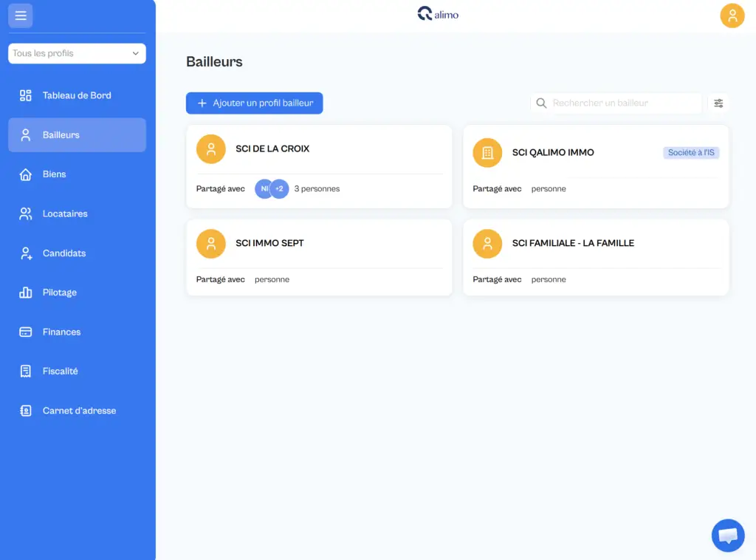Navigate to Candidats
The height and width of the screenshot is (560, 756).
77,253
